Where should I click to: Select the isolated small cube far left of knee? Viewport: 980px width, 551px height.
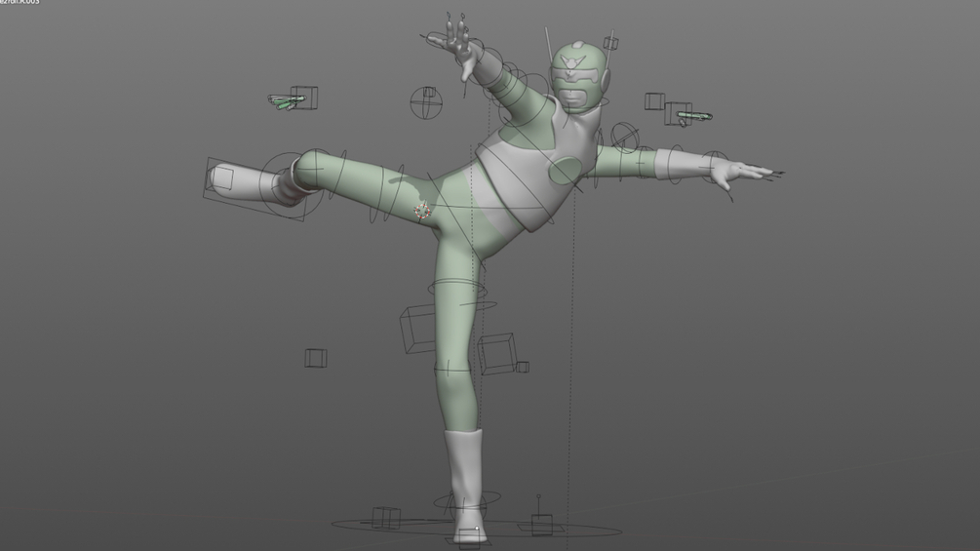pos(316,358)
